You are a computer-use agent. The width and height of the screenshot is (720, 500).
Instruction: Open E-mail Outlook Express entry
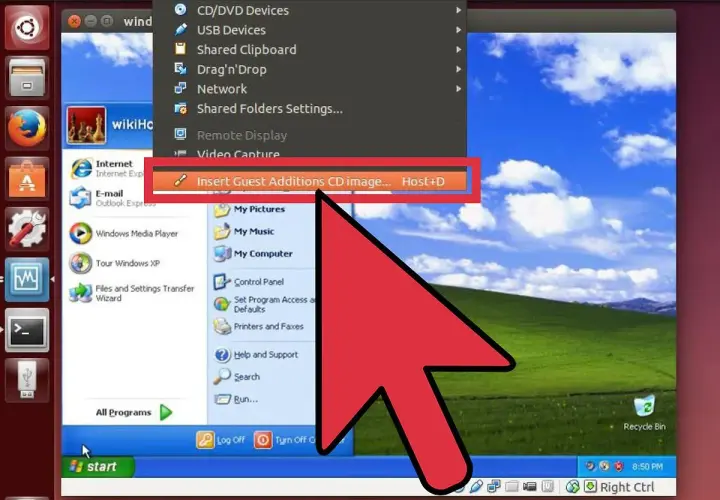pos(112,198)
